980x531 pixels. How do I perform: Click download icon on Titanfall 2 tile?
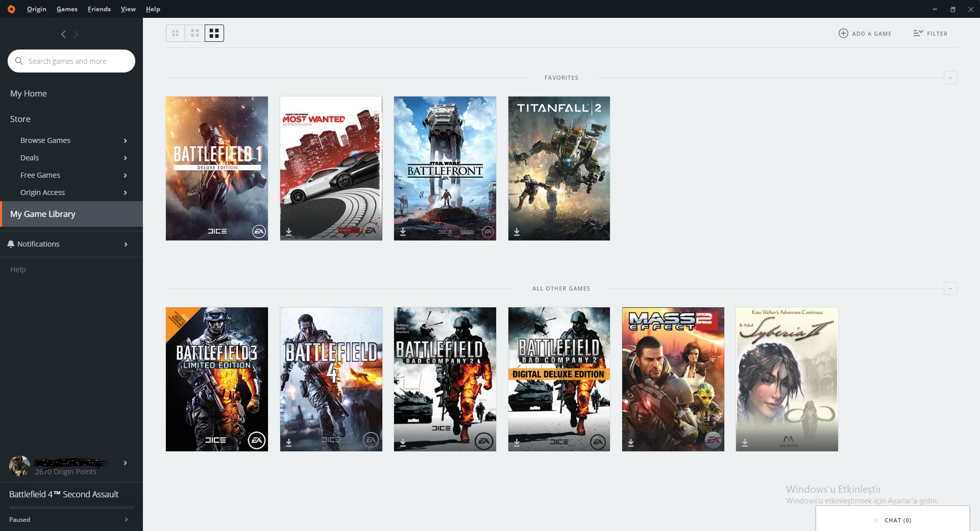point(517,232)
